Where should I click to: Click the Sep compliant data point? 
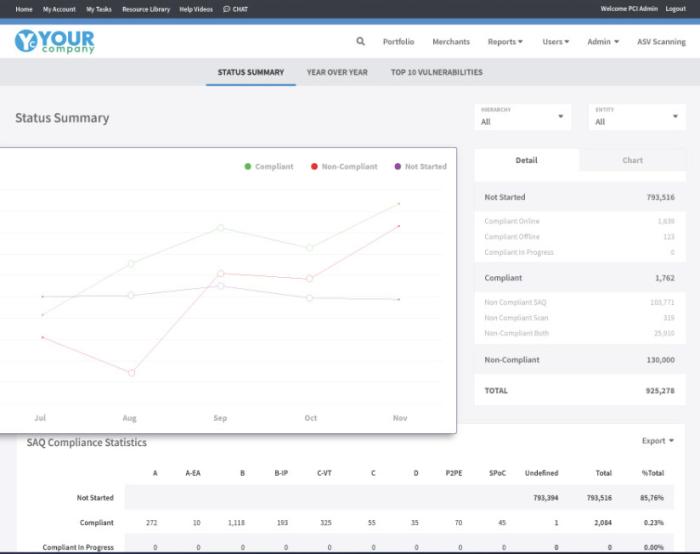(220, 228)
